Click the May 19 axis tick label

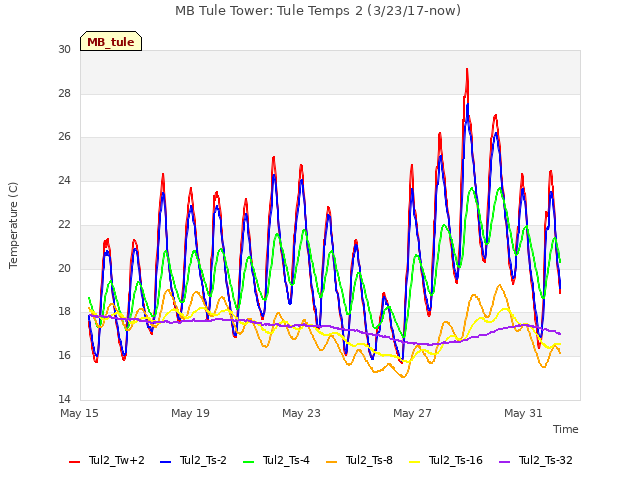click(191, 413)
